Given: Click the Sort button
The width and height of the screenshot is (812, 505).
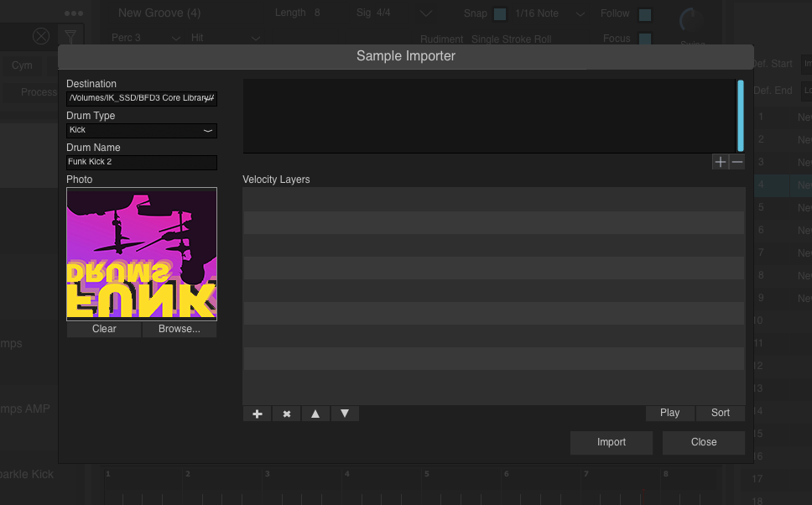Looking at the screenshot, I should 720,413.
